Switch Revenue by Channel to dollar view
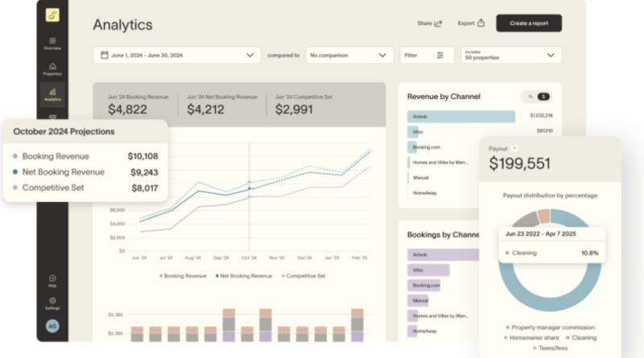 tap(543, 97)
